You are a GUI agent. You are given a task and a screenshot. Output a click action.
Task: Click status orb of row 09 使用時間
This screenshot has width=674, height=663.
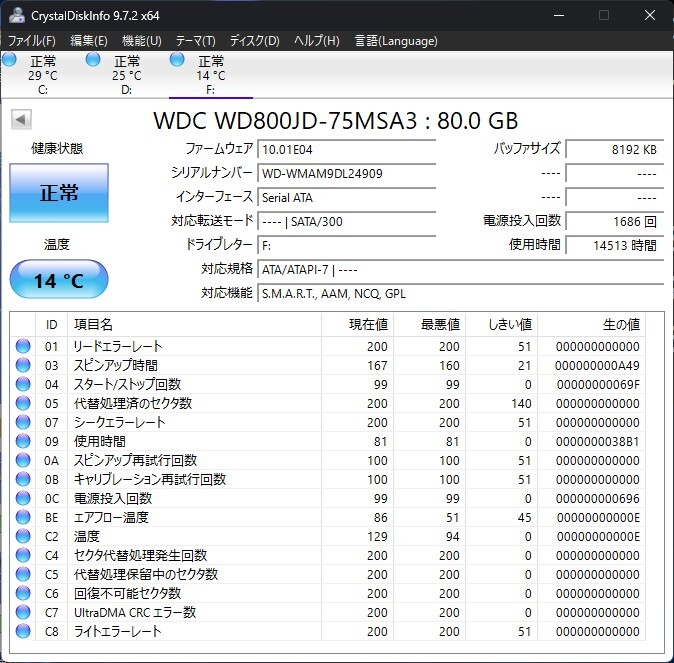click(23, 441)
